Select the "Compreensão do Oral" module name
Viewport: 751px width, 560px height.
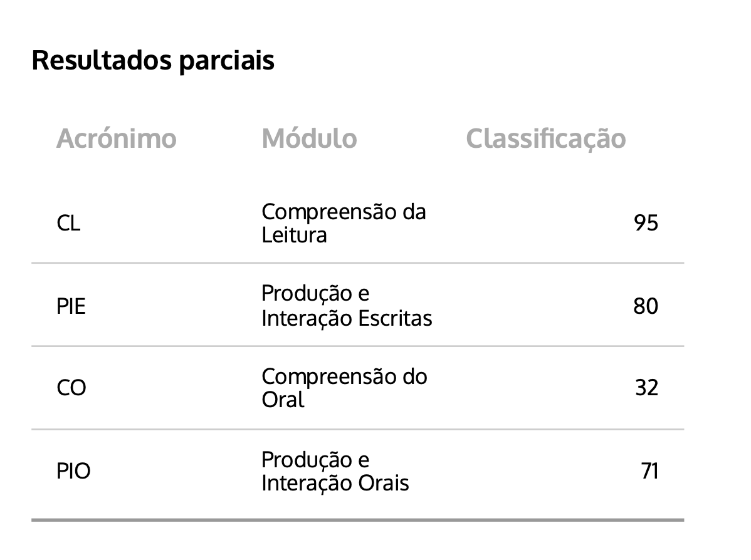pos(344,388)
